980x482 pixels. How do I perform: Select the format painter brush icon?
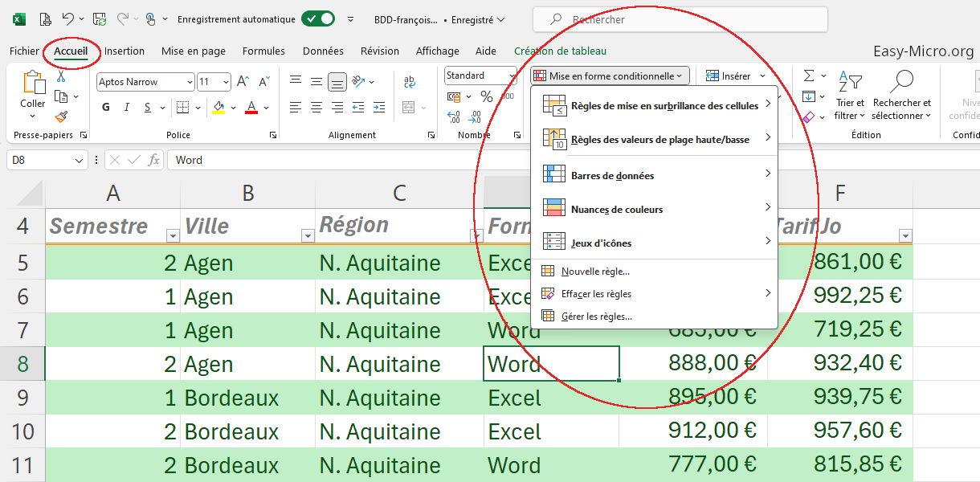click(x=61, y=117)
